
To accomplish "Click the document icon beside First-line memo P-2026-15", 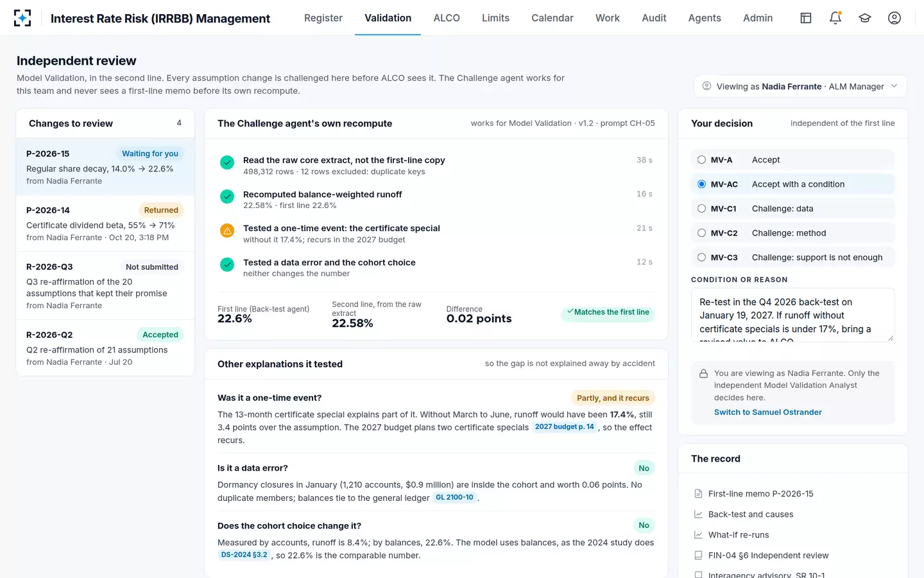I will [x=698, y=494].
